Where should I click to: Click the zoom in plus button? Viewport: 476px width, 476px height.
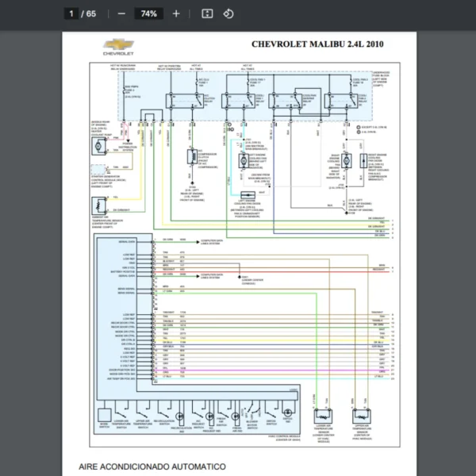click(x=176, y=13)
